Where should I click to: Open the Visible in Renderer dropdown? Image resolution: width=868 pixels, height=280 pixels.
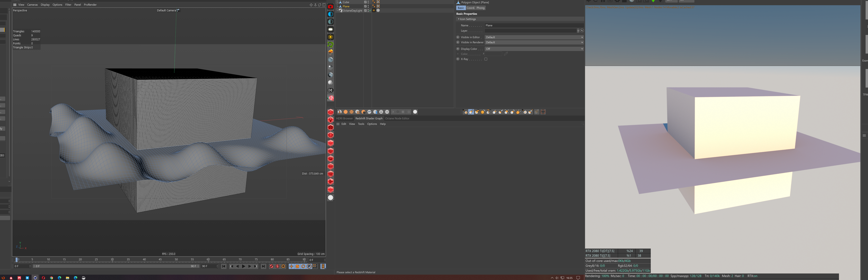[x=534, y=42]
